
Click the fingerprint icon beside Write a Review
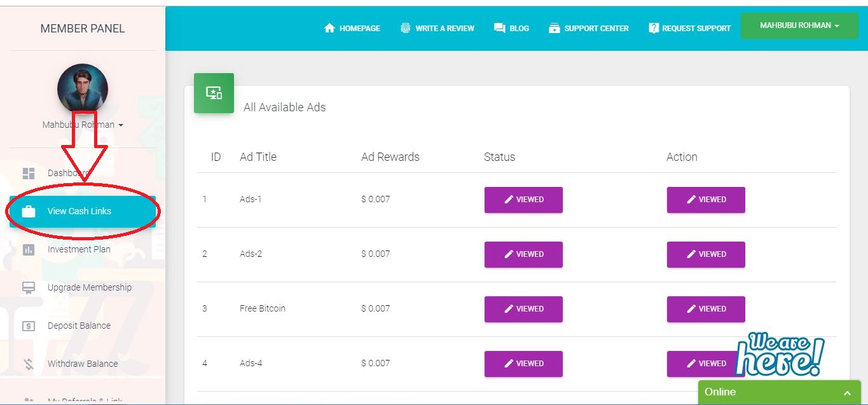pos(405,28)
